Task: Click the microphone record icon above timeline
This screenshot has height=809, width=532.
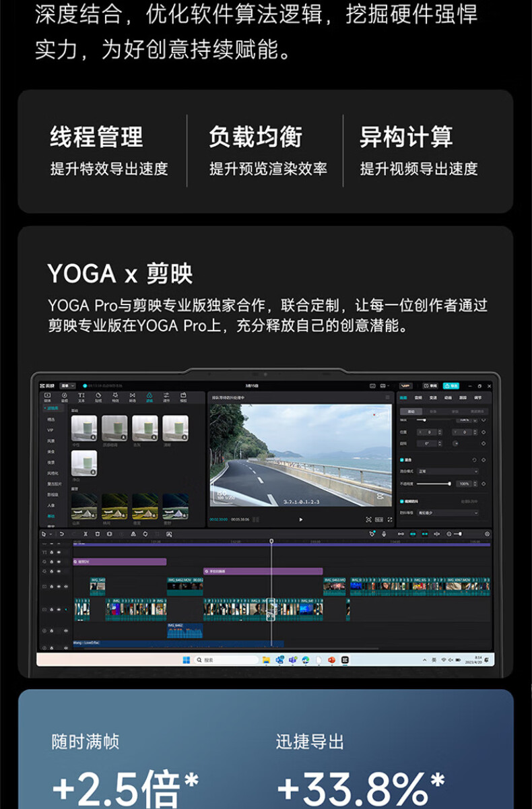Action: [384, 533]
